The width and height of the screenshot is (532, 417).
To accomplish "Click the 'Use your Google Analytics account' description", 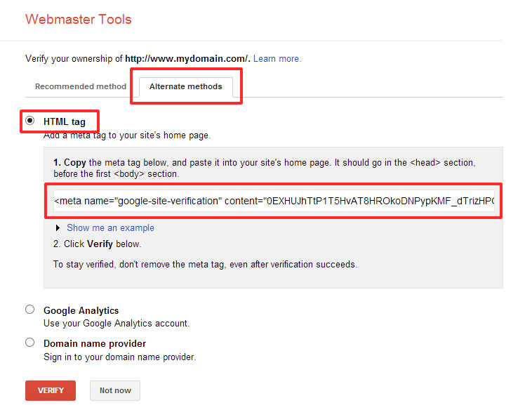I will [117, 324].
